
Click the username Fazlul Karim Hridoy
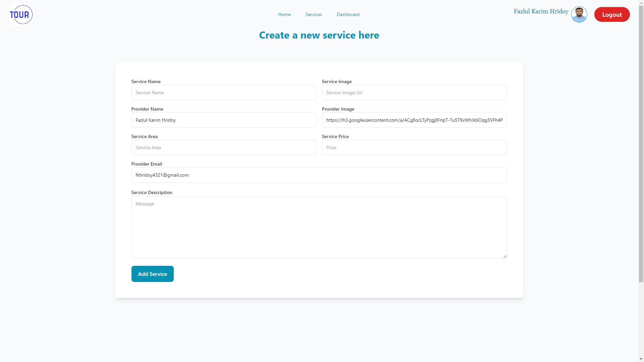click(x=541, y=11)
